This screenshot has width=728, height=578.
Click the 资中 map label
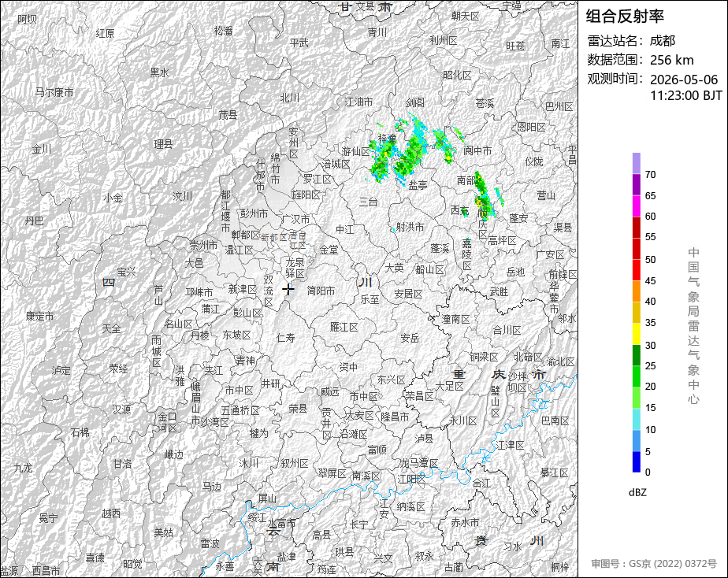click(348, 367)
